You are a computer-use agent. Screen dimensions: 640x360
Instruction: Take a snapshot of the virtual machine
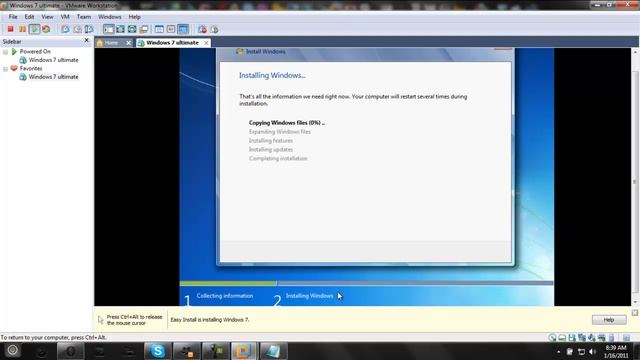(x=65, y=29)
